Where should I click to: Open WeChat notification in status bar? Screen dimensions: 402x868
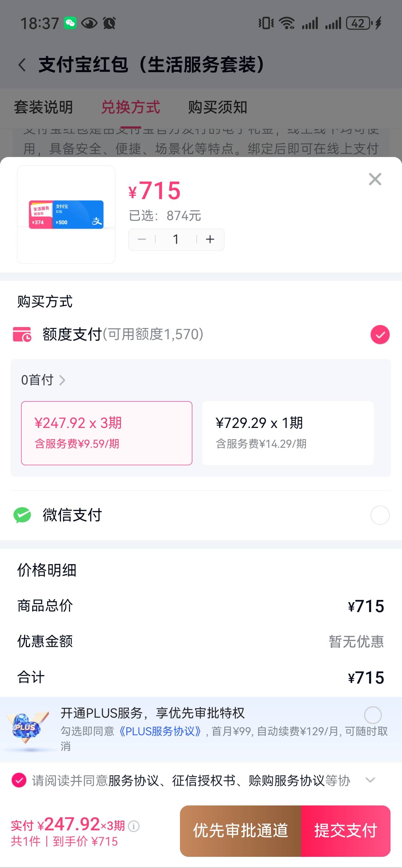point(70,23)
